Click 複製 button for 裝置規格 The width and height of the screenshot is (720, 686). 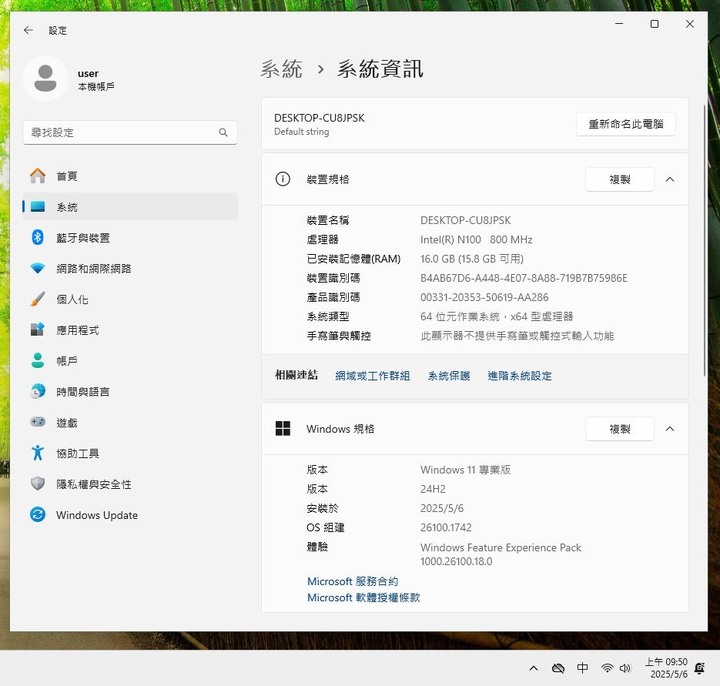tap(619, 180)
